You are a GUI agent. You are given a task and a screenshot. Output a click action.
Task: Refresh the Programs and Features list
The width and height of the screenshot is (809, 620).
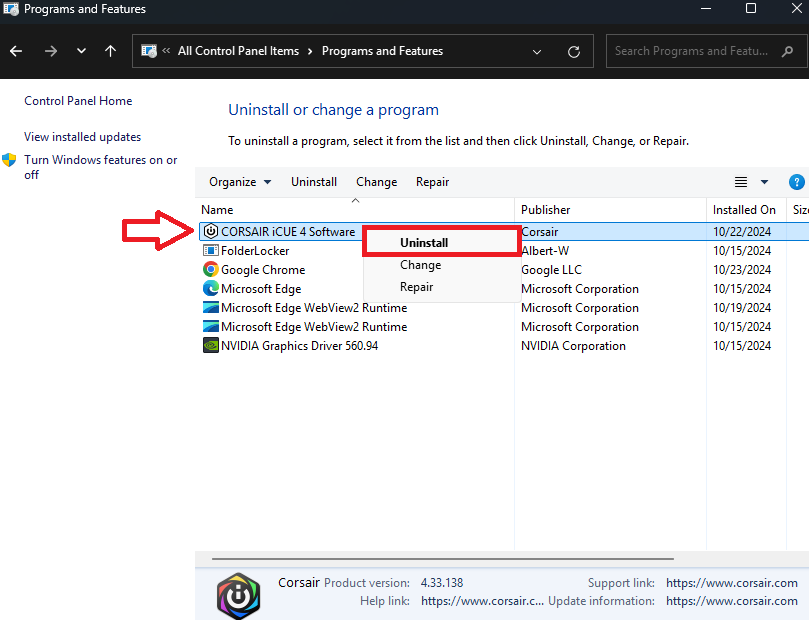[574, 52]
